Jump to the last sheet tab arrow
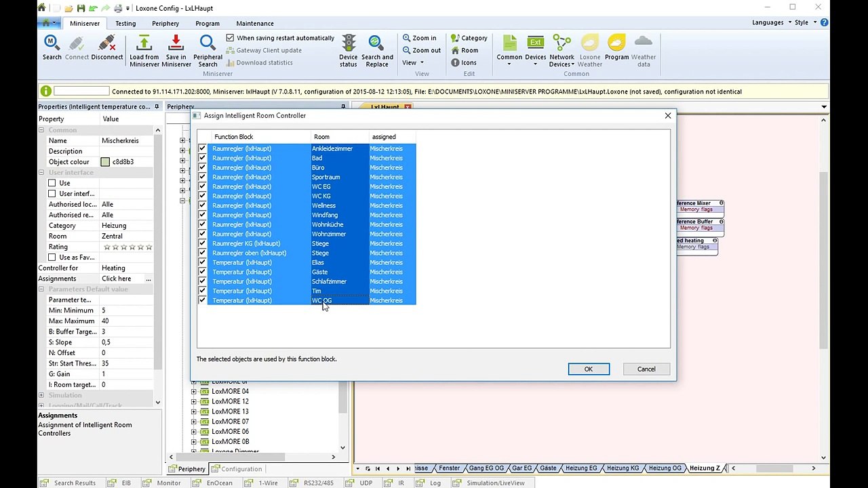868x488 pixels. [x=408, y=468]
